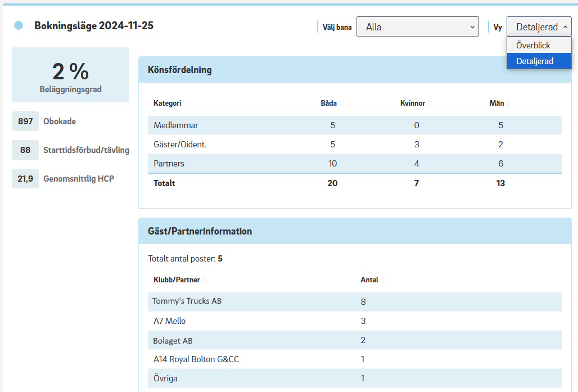Screen dimensions: 578x392
Task: Click sort icon beside Klubb/Partner header
Action: tap(205, 280)
